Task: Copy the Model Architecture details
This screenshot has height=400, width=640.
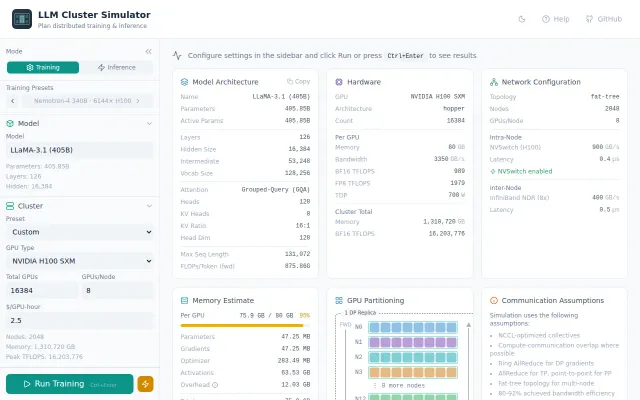Action: click(x=298, y=82)
